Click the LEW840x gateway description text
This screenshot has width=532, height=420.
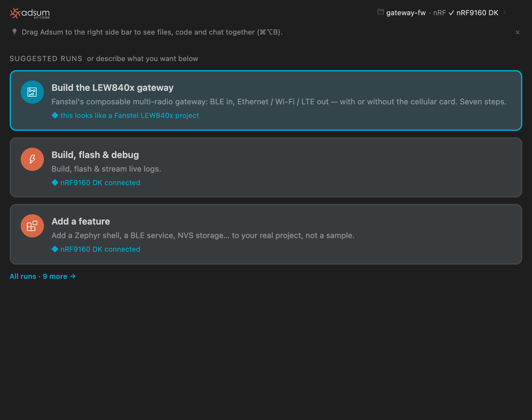coord(279,102)
